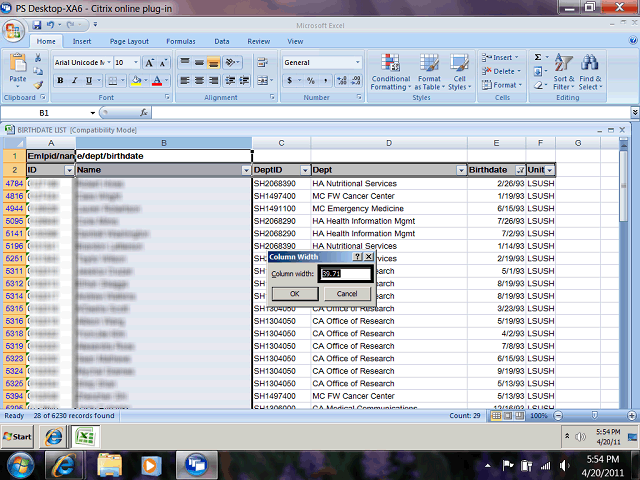Cut selection with scissors icon
Image resolution: width=640 pixels, height=480 pixels.
38,58
